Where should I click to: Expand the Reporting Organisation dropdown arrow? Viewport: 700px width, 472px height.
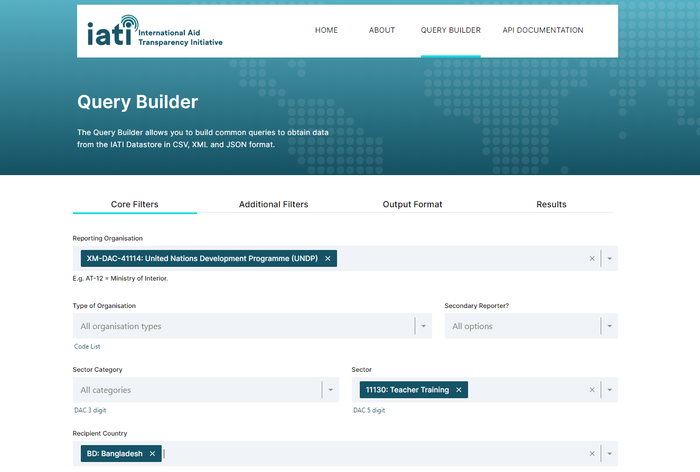pos(609,259)
